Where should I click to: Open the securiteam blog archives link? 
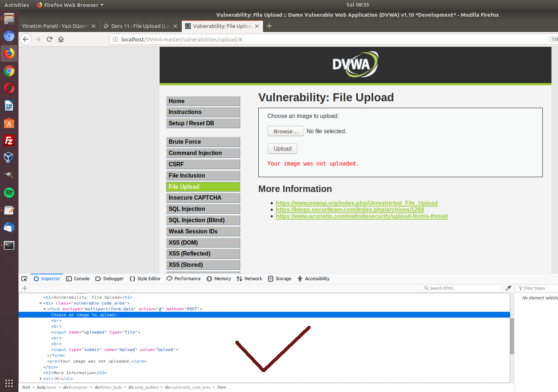coord(350,209)
